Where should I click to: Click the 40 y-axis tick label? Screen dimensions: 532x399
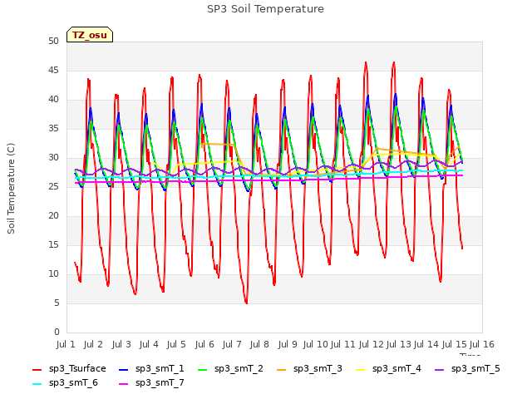[x=53, y=100]
